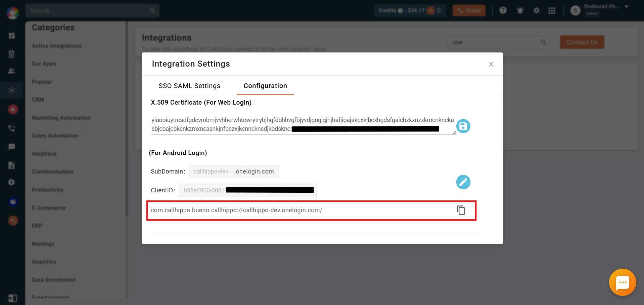Open the Dialer button

(469, 10)
